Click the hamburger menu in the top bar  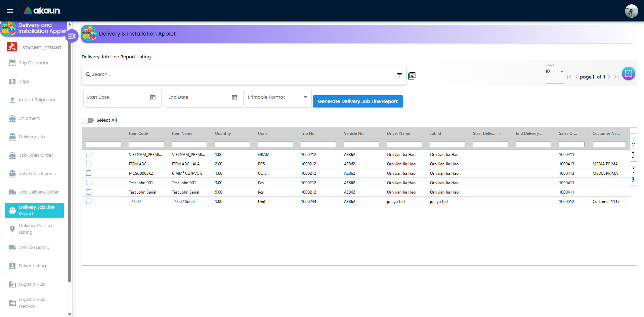[10, 11]
